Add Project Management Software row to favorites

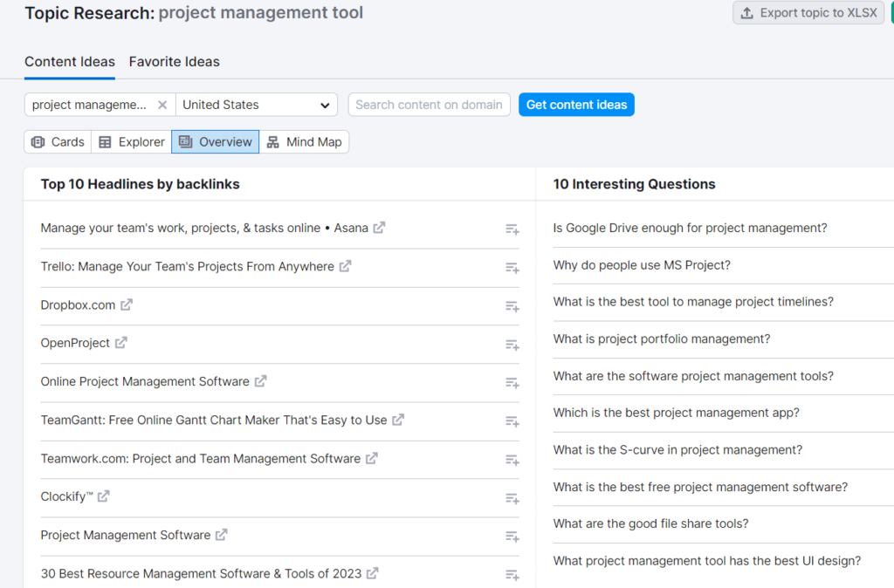coord(512,537)
